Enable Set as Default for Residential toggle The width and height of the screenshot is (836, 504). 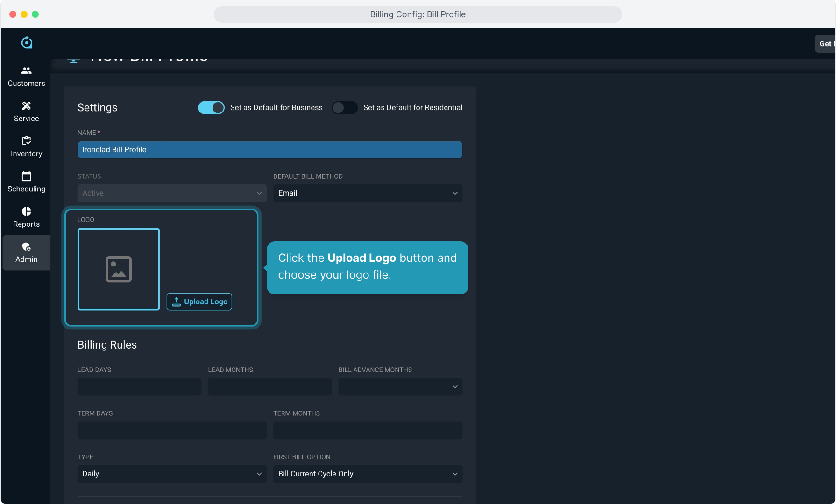(x=345, y=108)
